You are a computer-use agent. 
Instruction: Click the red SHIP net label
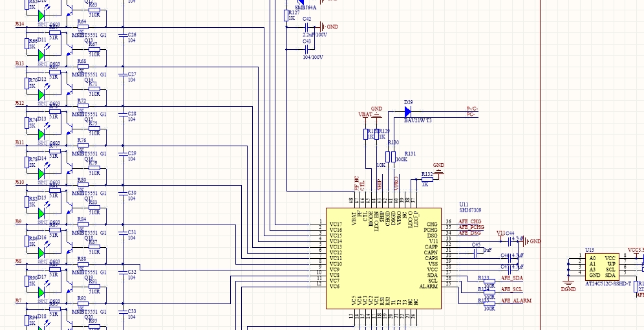[379, 184]
